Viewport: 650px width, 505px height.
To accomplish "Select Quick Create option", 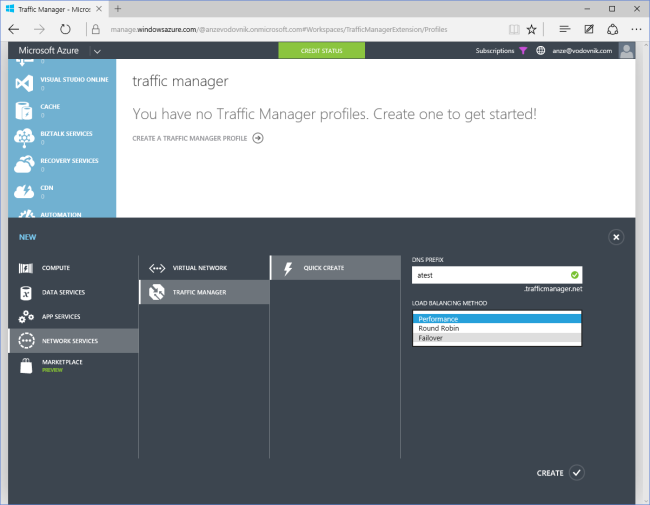I will point(335,268).
